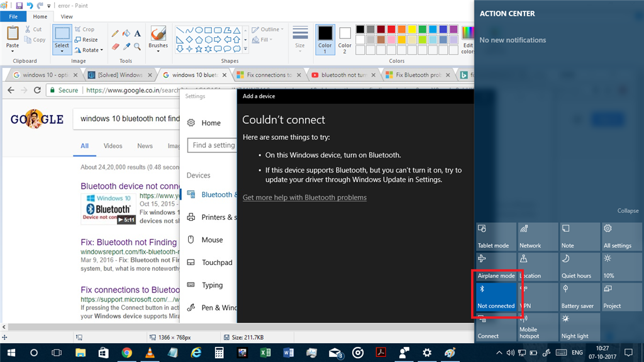Click Copy in the Clipboard group

point(35,40)
